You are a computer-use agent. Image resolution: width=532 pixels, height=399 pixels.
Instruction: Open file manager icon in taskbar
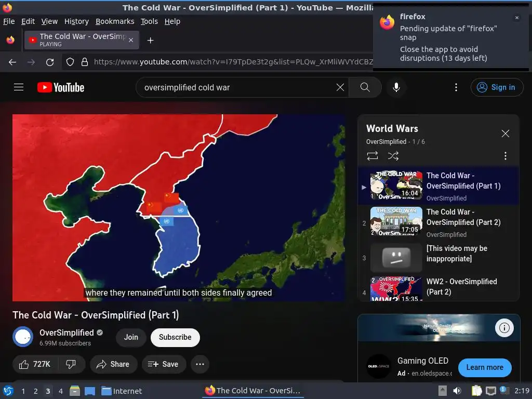(x=75, y=391)
